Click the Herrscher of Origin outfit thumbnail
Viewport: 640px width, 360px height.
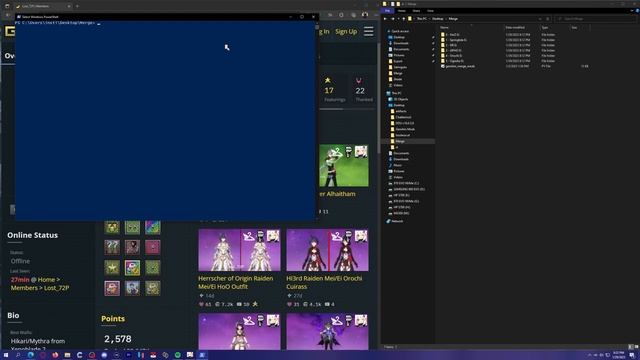(x=239, y=250)
